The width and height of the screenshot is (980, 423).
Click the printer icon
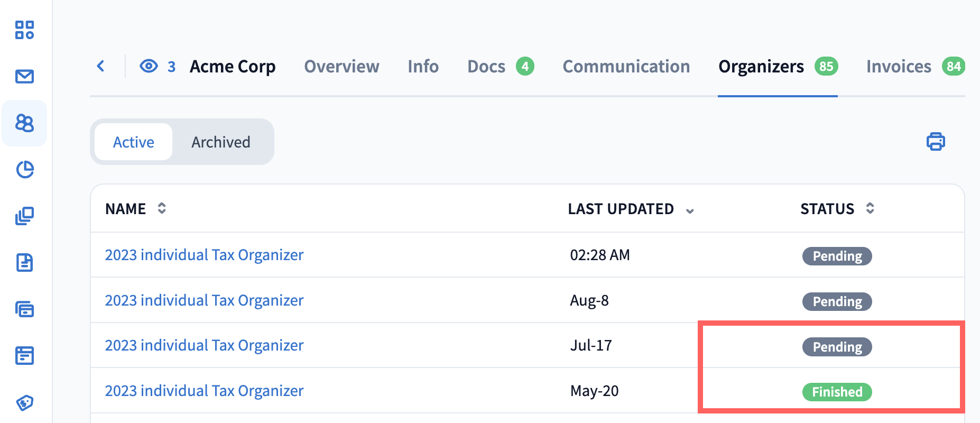pyautogui.click(x=936, y=142)
